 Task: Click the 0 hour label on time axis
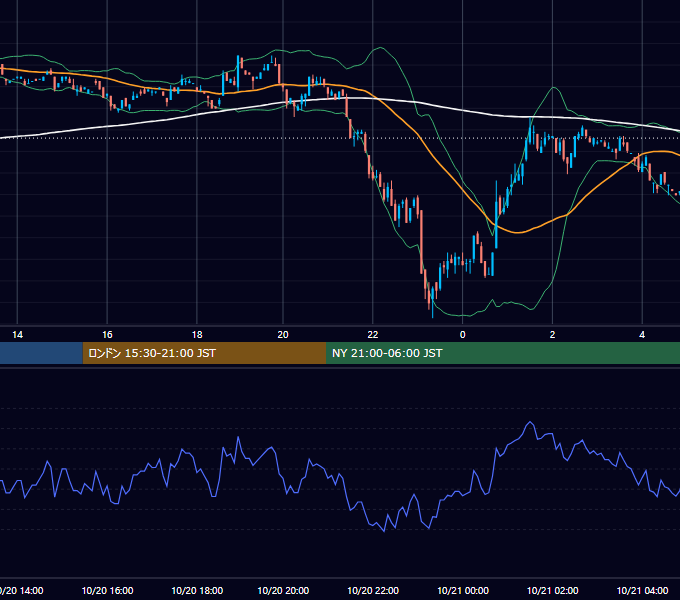coord(462,335)
